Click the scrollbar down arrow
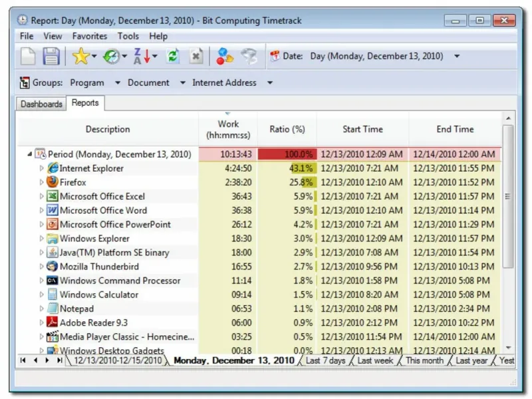Viewport: 532px width, 399px height. pyautogui.click(x=508, y=348)
